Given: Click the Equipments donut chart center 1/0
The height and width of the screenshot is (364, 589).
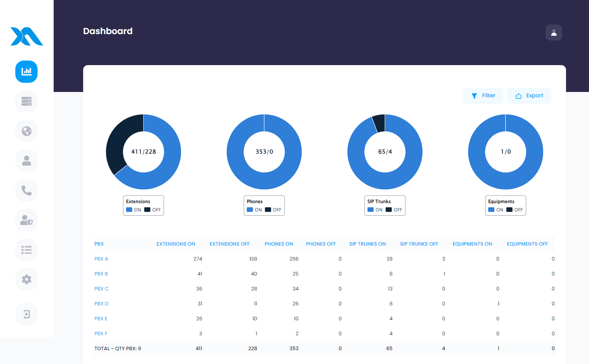Looking at the screenshot, I should [506, 152].
